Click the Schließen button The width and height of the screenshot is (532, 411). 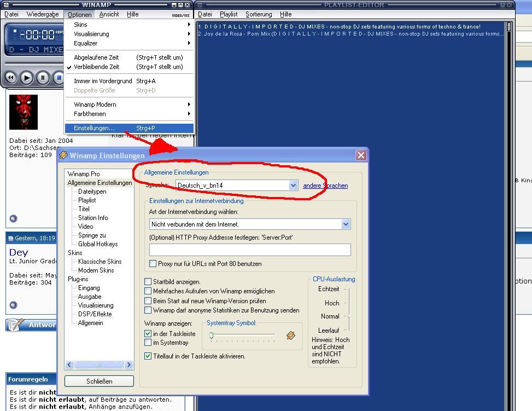99,381
